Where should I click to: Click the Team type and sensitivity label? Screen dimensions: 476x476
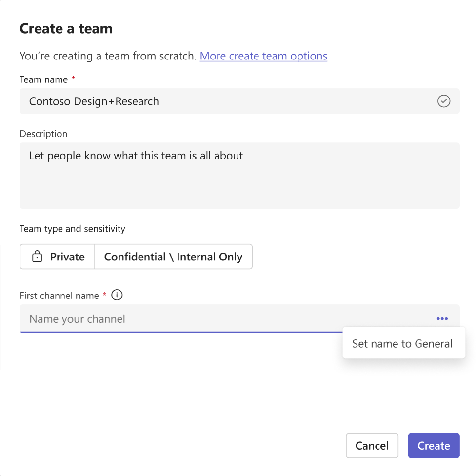click(x=72, y=229)
